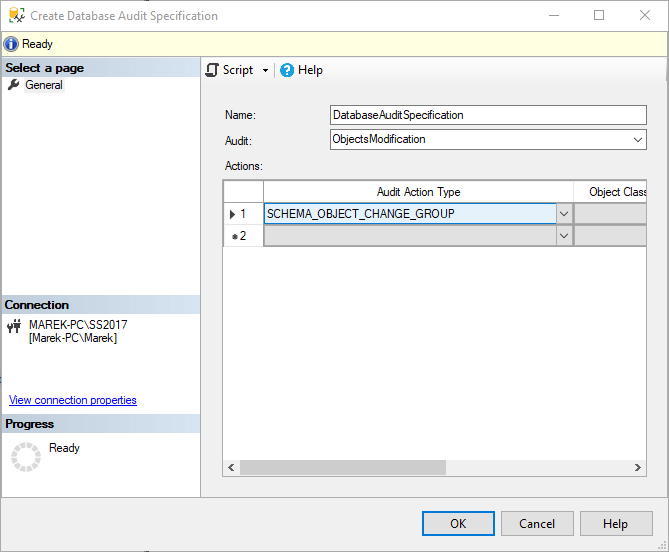Expand Audit Action Type dropdown in row 2
This screenshot has width=669, height=552.
pos(564,236)
